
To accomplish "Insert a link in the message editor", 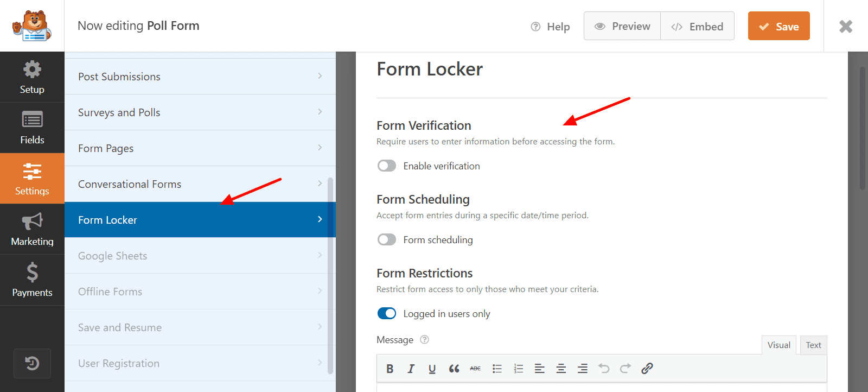I will point(647,369).
